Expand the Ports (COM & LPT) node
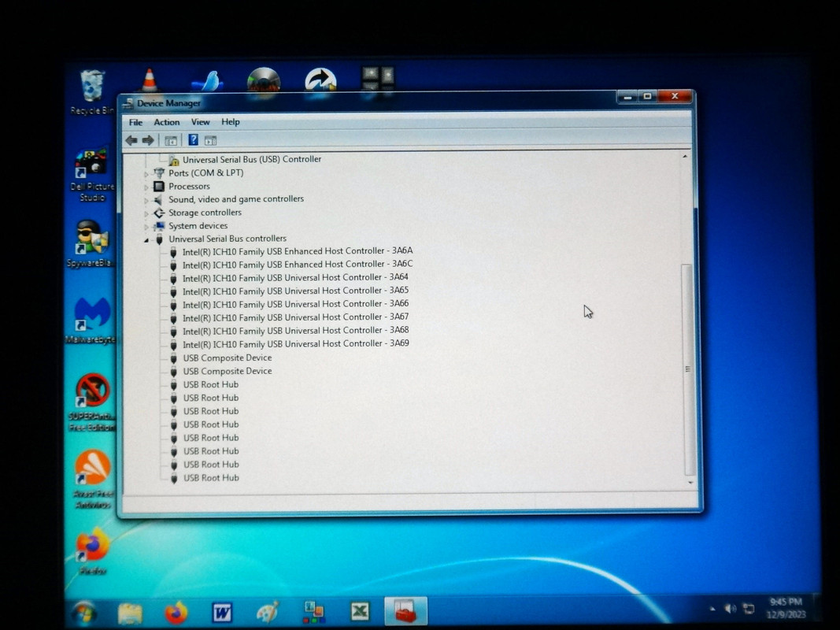This screenshot has height=630, width=840. click(146, 173)
